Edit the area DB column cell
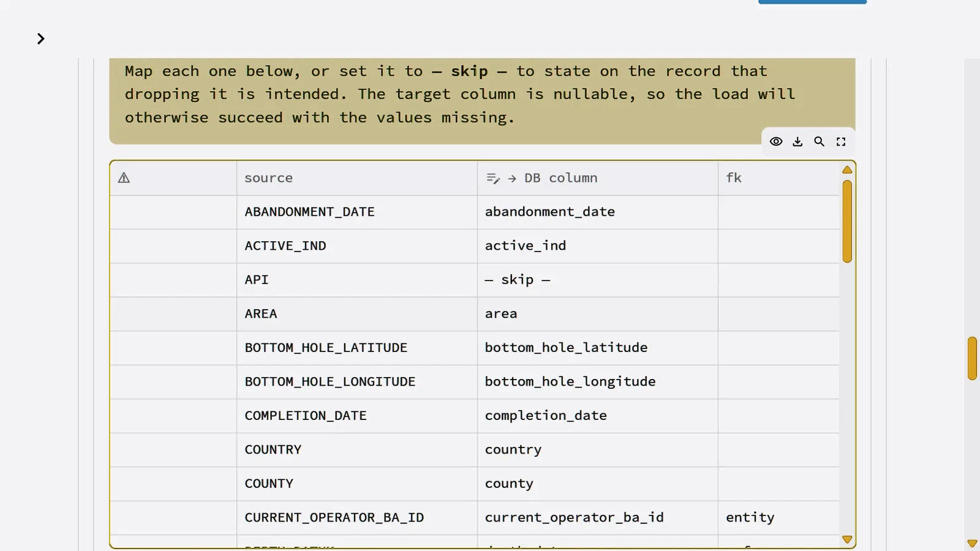 (x=598, y=314)
